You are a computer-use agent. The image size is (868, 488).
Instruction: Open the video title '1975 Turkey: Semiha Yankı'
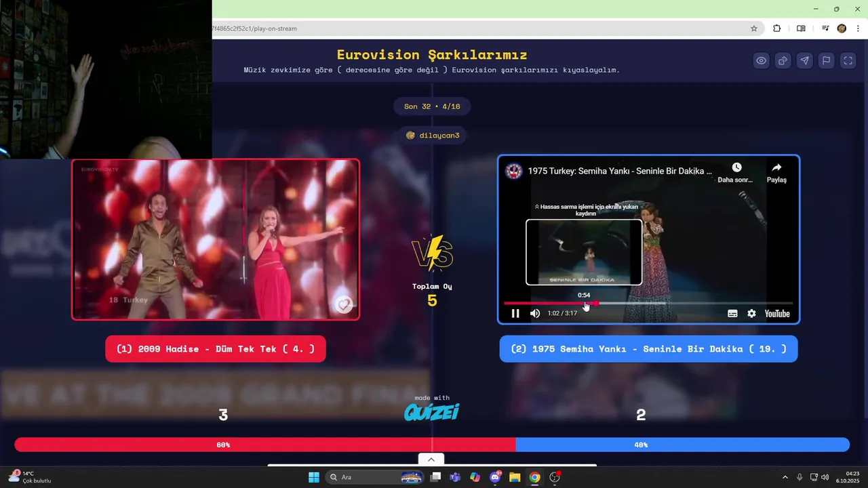tap(620, 171)
